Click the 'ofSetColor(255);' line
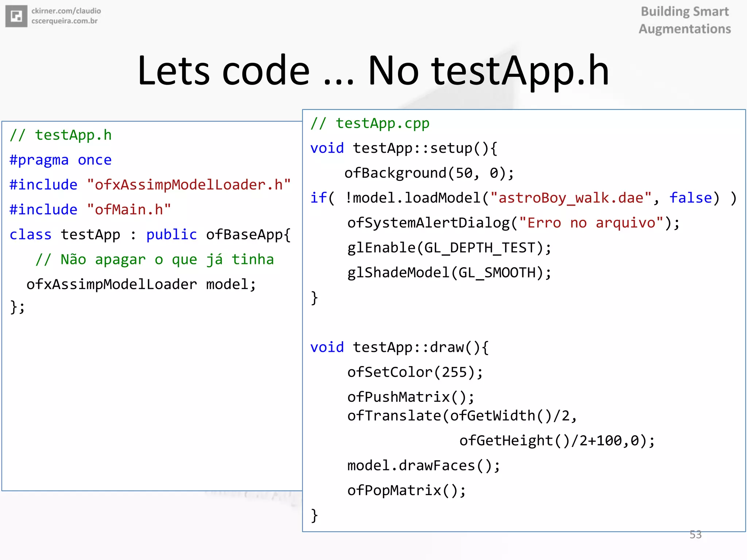 415,372
